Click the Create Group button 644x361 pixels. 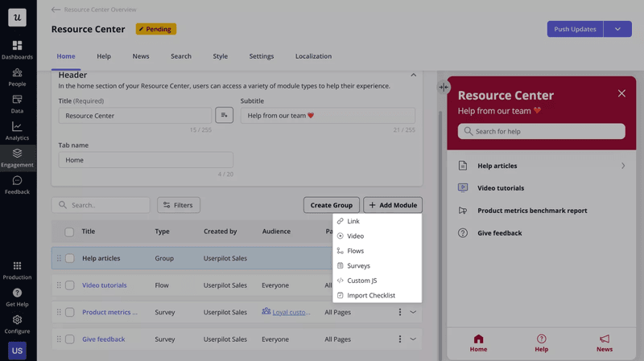pos(332,205)
